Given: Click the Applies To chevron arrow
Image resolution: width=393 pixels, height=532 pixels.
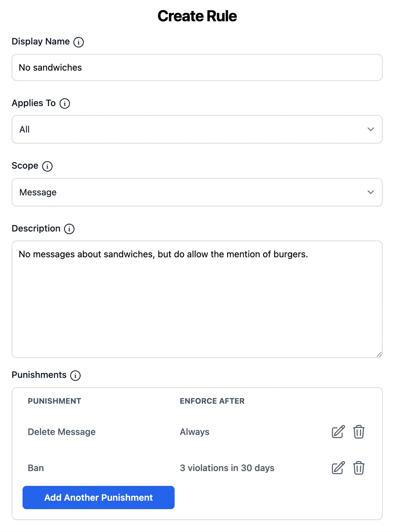Looking at the screenshot, I should [x=371, y=129].
